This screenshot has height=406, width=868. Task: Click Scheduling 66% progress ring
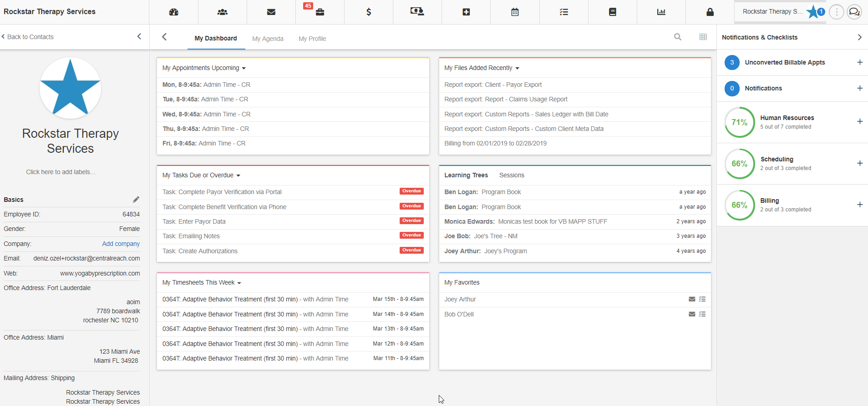coord(740,164)
